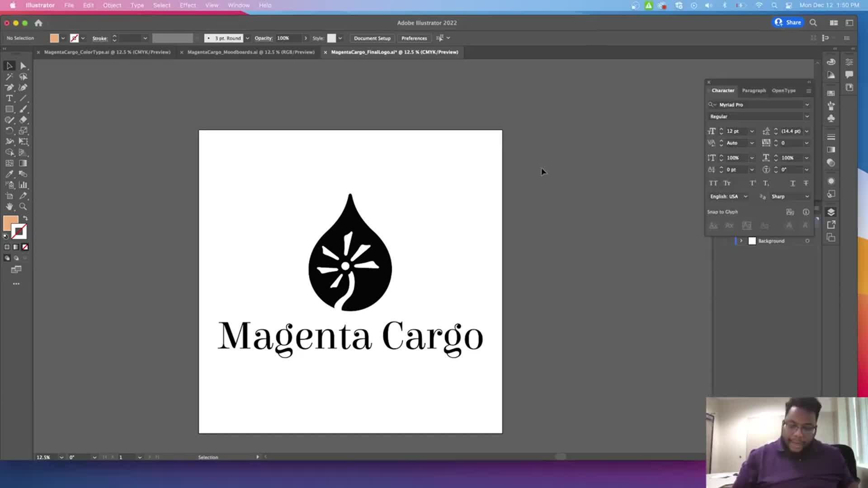Image resolution: width=868 pixels, height=488 pixels.
Task: Open the Layers panel icon
Action: 831,212
